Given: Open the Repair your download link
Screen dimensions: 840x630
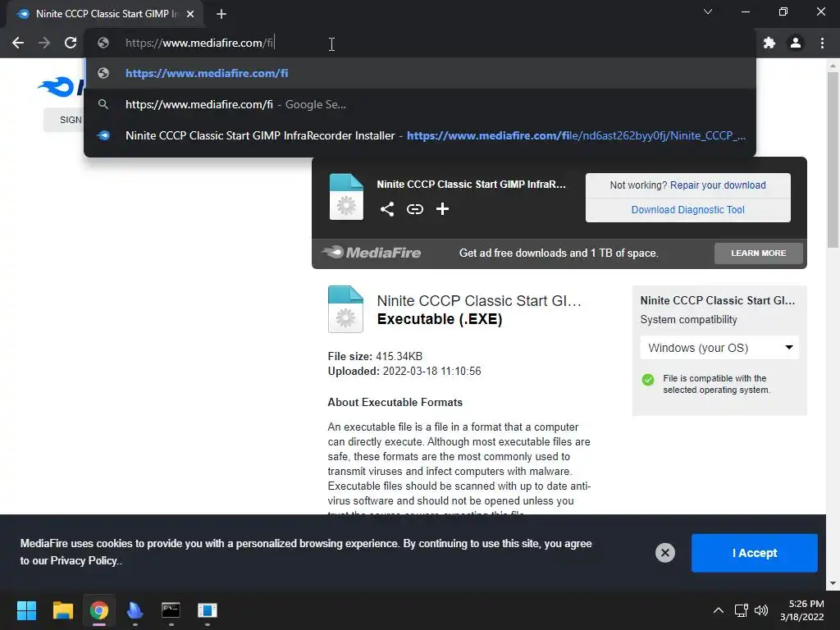Looking at the screenshot, I should [x=718, y=185].
